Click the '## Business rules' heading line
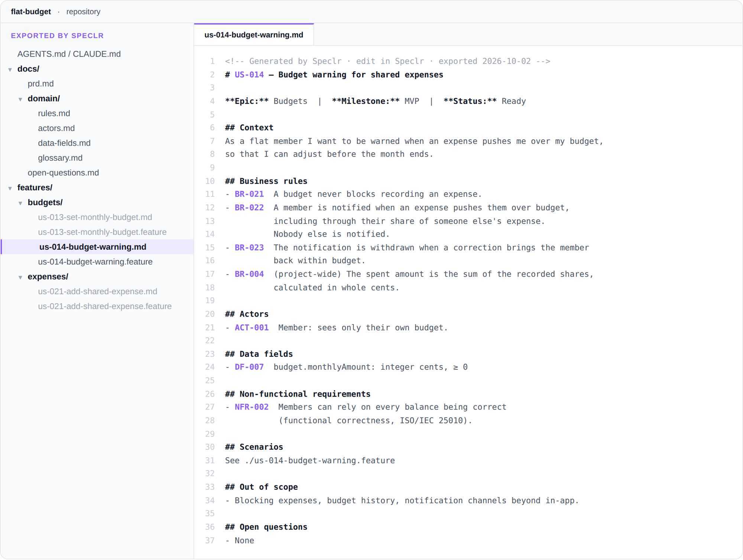 tap(266, 181)
